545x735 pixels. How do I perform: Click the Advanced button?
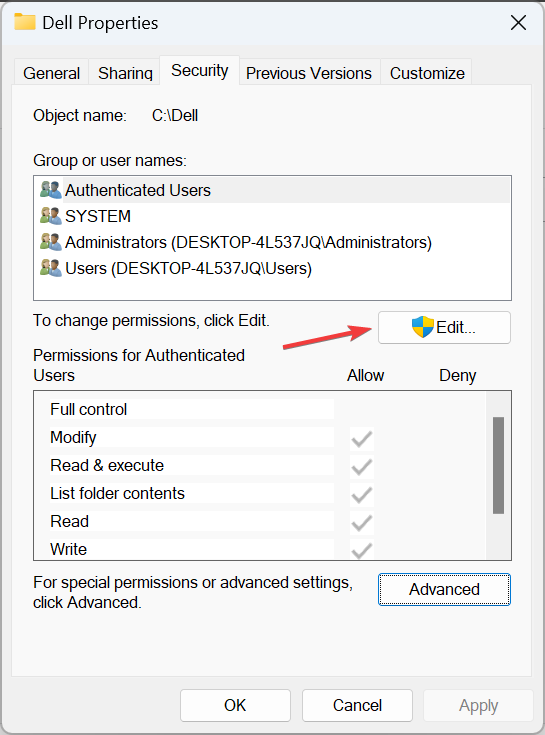coord(444,589)
